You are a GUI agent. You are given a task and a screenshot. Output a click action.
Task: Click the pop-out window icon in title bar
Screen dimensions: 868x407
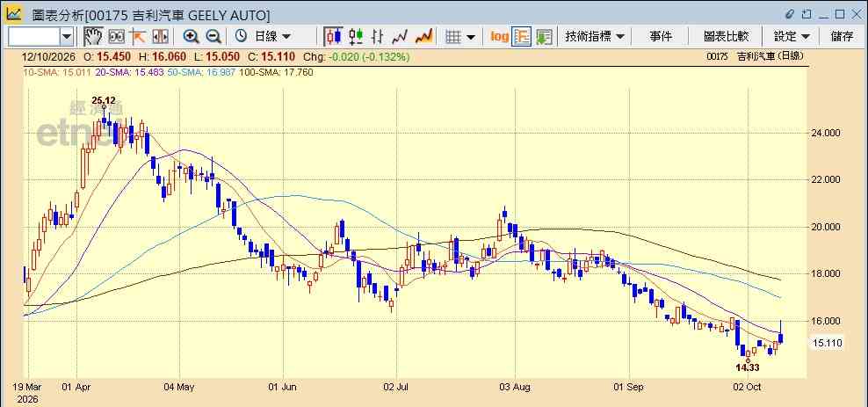(x=807, y=14)
